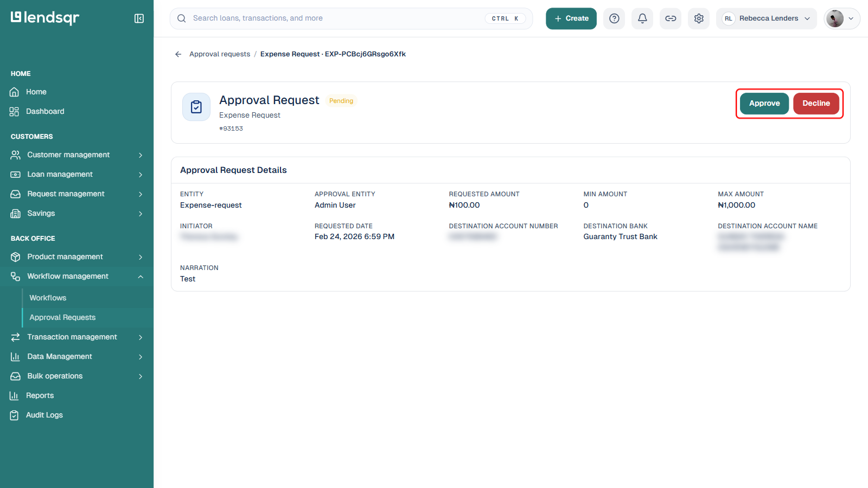Expand Savings chevron
This screenshot has width=868, height=488.
[x=141, y=214]
